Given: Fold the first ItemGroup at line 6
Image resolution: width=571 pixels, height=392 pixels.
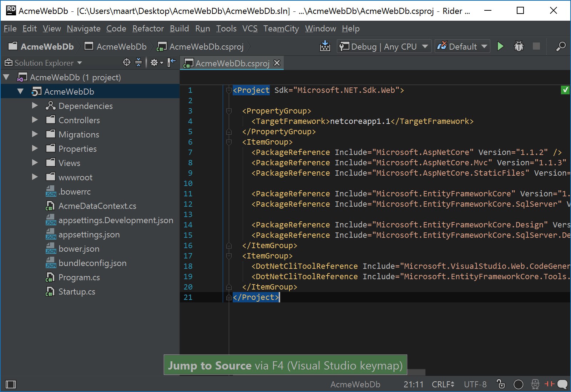Looking at the screenshot, I should tap(229, 142).
